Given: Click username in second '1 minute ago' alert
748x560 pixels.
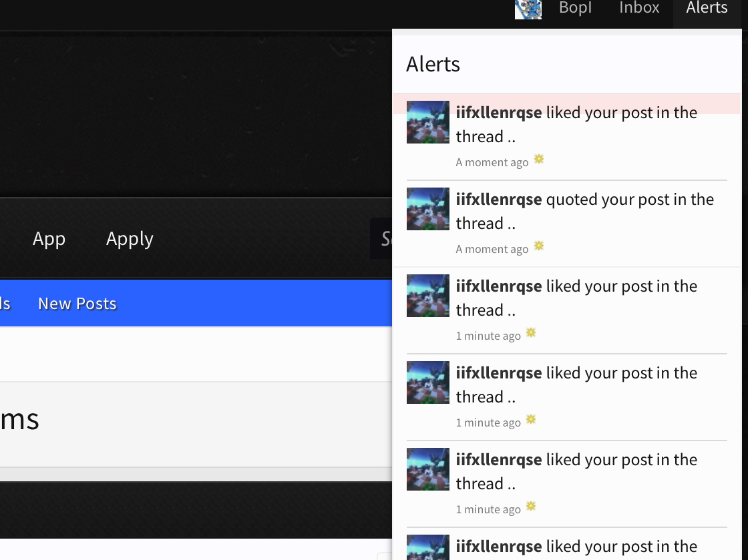Looking at the screenshot, I should [x=498, y=372].
